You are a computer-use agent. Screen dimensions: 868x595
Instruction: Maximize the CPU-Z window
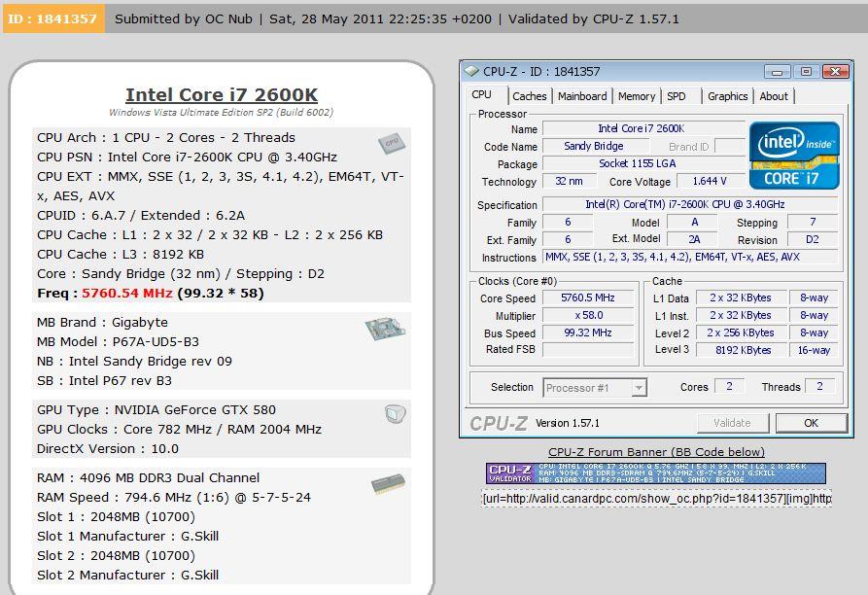806,71
